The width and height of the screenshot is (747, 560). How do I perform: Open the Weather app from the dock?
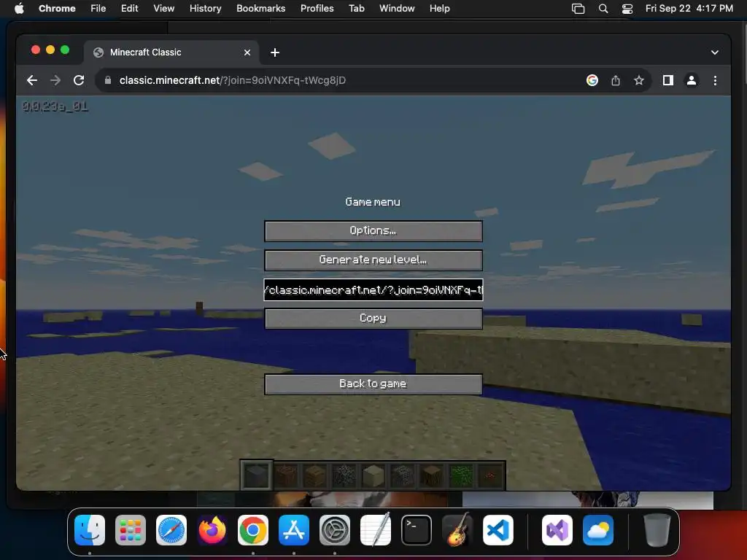tap(598, 530)
